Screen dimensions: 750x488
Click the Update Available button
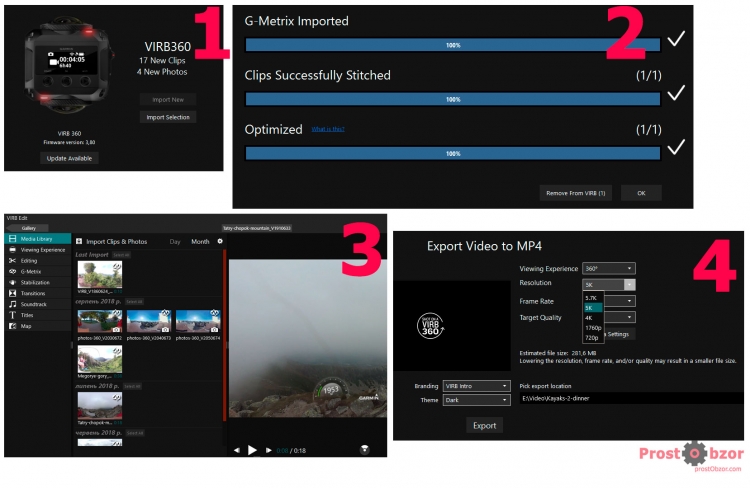coord(69,158)
